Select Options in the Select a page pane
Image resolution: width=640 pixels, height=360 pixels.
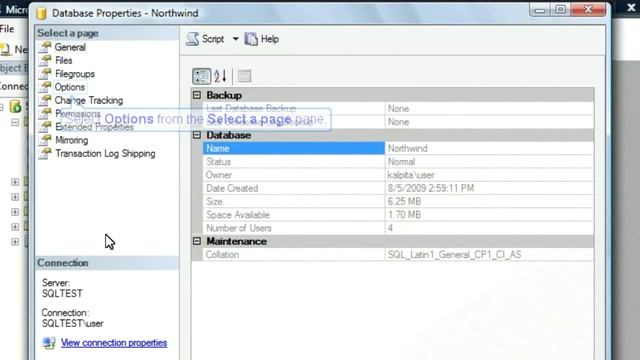(x=70, y=87)
